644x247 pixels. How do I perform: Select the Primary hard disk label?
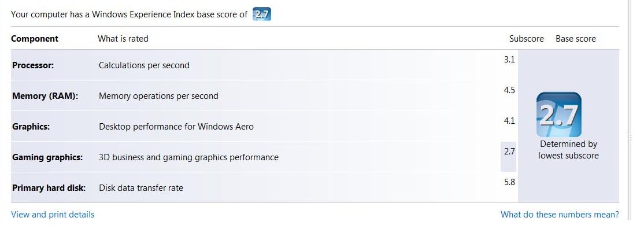pos(49,188)
